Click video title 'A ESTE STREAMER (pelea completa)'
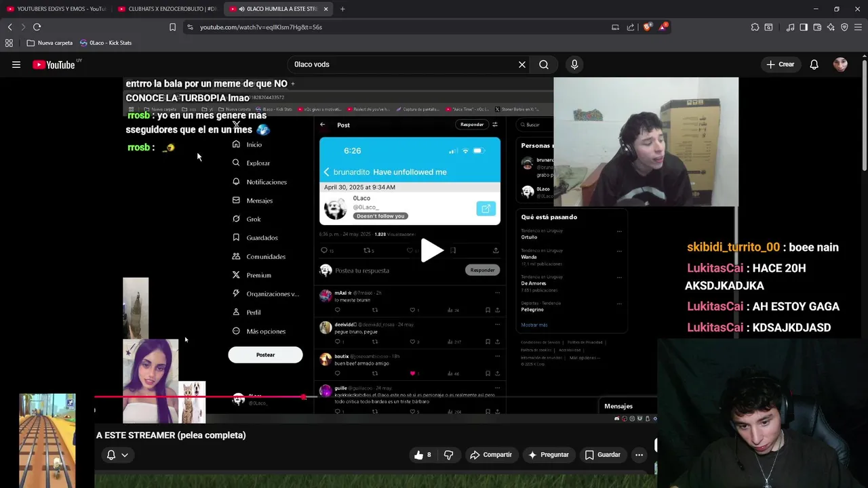The height and width of the screenshot is (488, 868). coord(171,435)
